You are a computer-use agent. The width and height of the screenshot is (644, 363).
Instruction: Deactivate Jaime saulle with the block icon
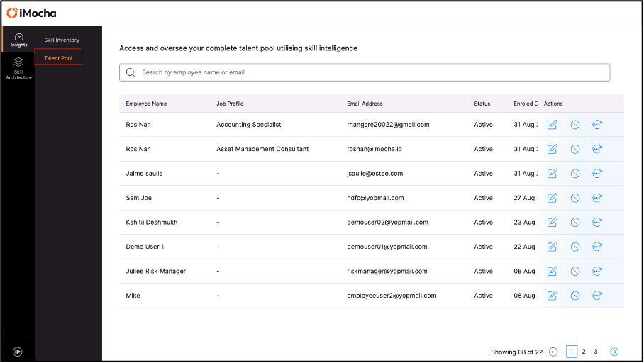(575, 173)
